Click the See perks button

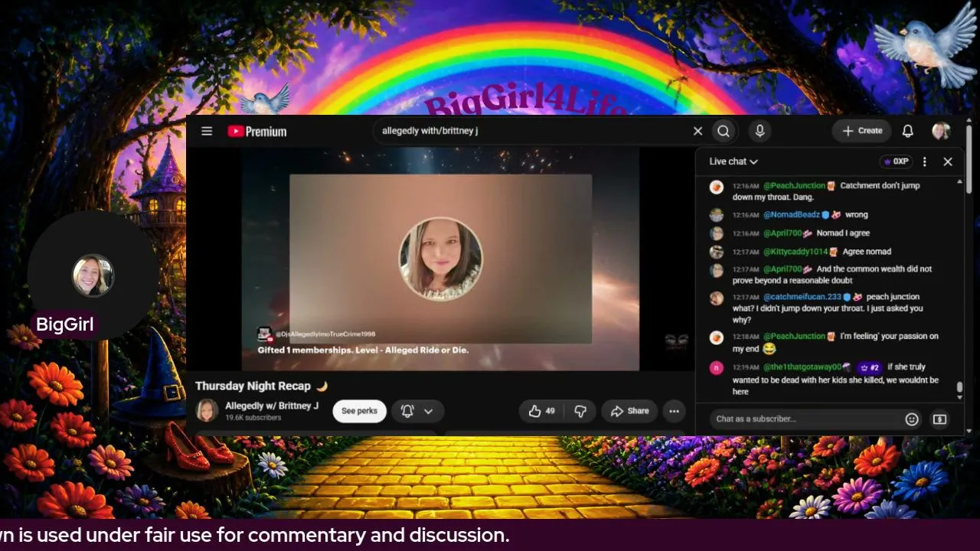pos(359,411)
